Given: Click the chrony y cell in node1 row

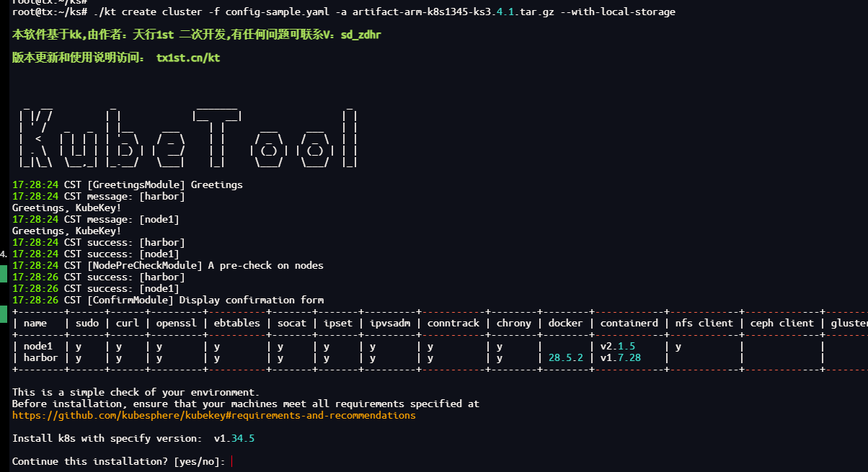Looking at the screenshot, I should [500, 346].
